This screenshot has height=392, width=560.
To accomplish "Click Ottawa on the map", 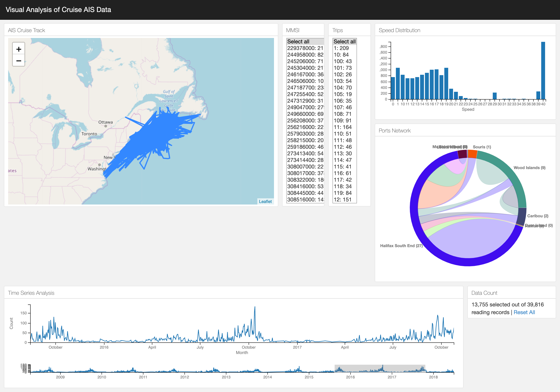I will (105, 122).
